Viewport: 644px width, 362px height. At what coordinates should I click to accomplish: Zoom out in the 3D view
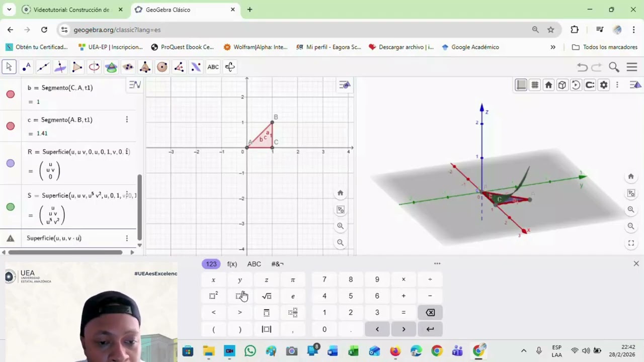pos(631,226)
